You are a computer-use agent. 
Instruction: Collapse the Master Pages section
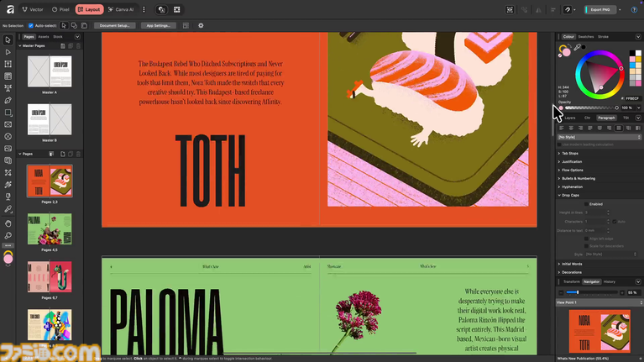coord(20,45)
